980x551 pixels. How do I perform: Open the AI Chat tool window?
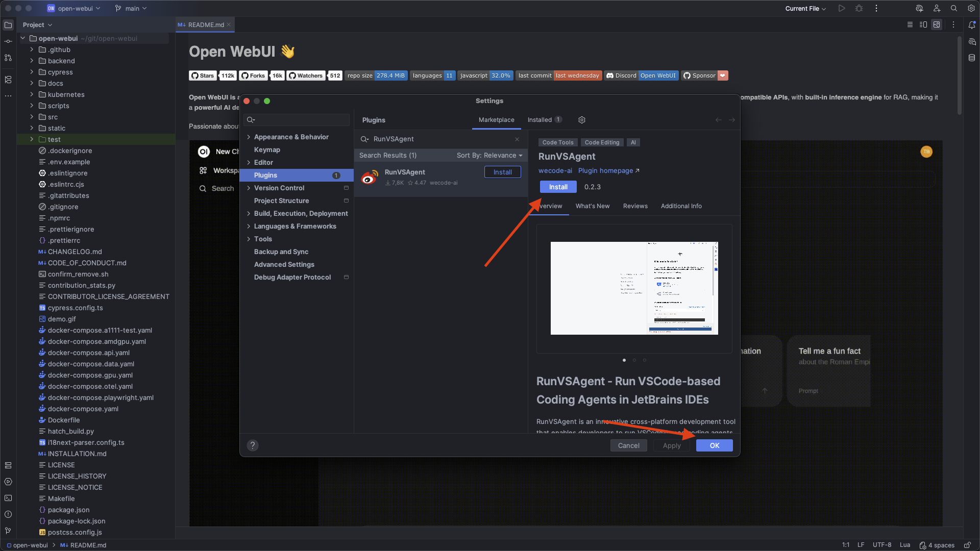[x=972, y=41]
